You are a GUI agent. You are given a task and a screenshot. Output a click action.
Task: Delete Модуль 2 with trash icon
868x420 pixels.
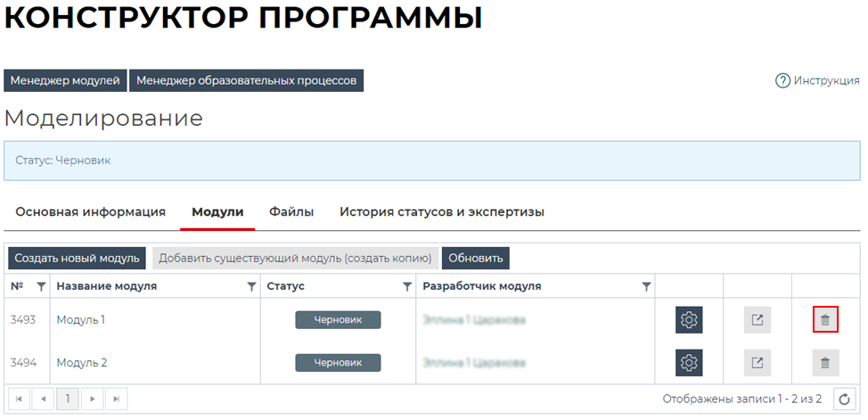(825, 363)
